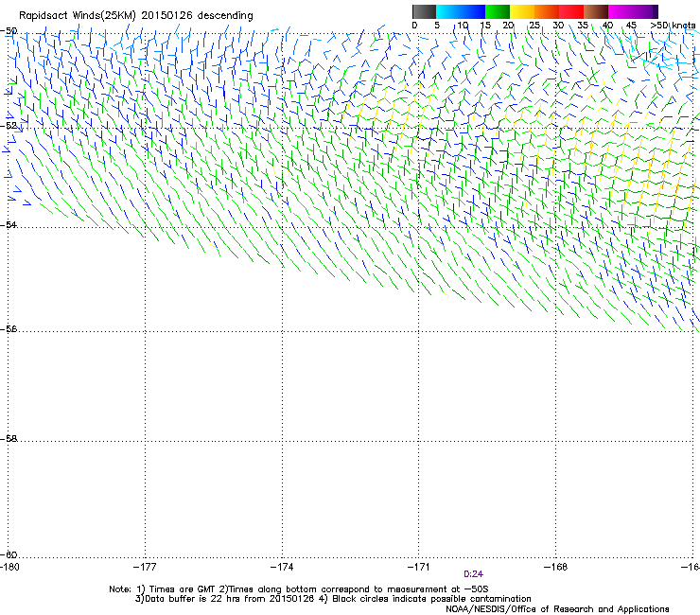
Task: Click the gray 0-5 knots color swatch
Action: (x=424, y=11)
